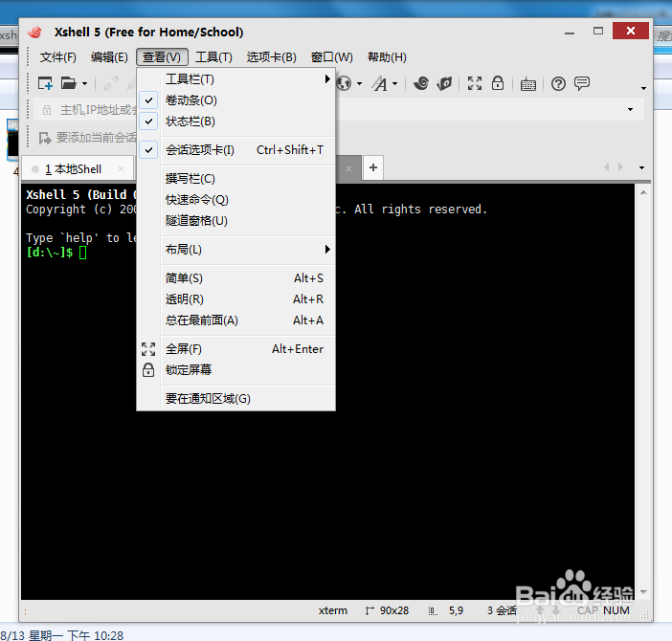Open the 文件(F) menu
672x641 pixels.
pos(57,57)
